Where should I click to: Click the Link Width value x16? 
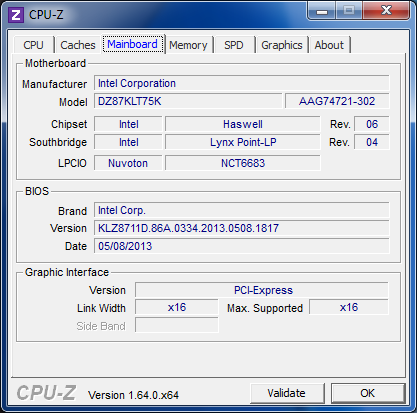pos(177,307)
